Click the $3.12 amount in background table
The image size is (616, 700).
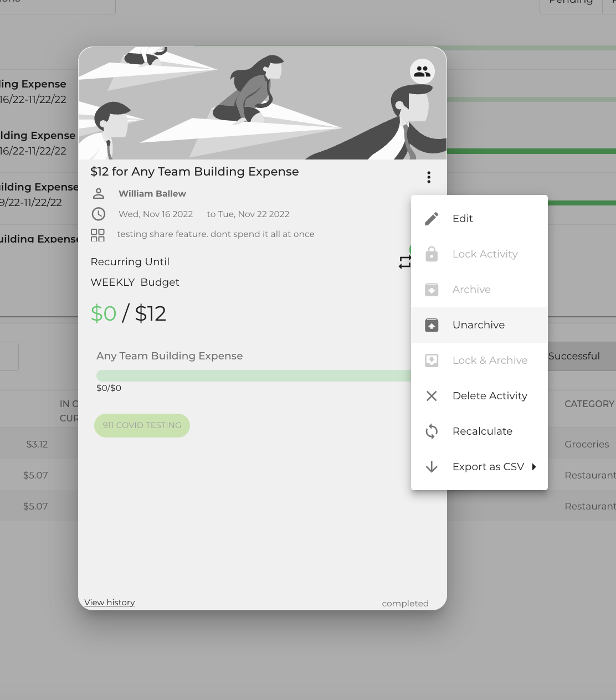click(x=37, y=444)
